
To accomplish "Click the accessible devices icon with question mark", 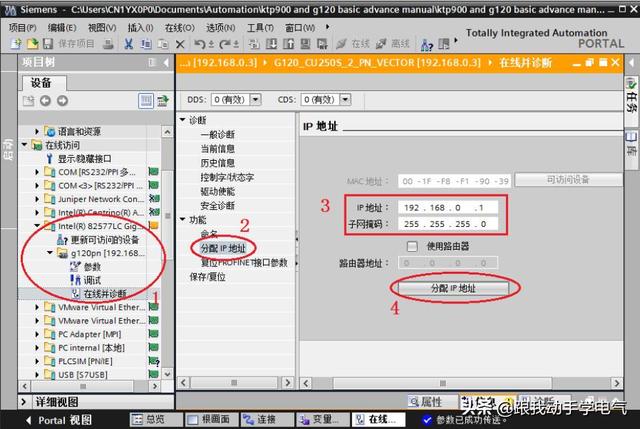I will tap(427, 44).
